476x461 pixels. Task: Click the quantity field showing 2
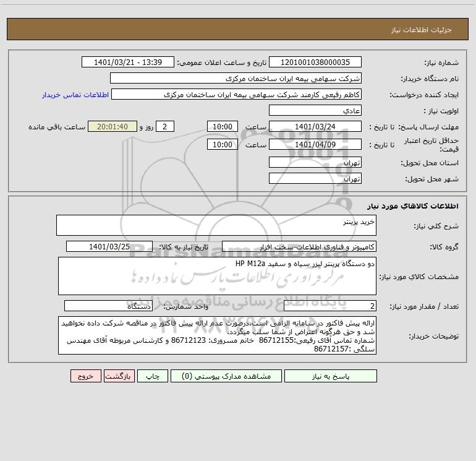click(x=330, y=306)
